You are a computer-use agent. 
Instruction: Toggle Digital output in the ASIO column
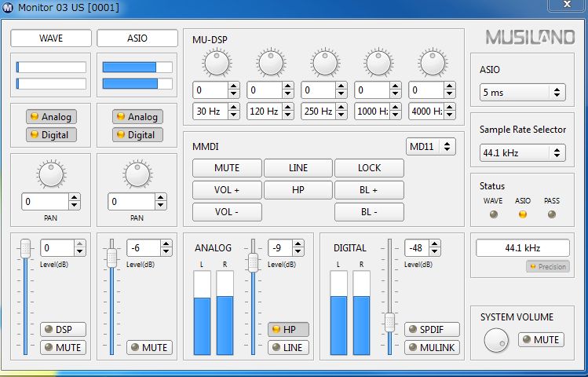pos(137,134)
